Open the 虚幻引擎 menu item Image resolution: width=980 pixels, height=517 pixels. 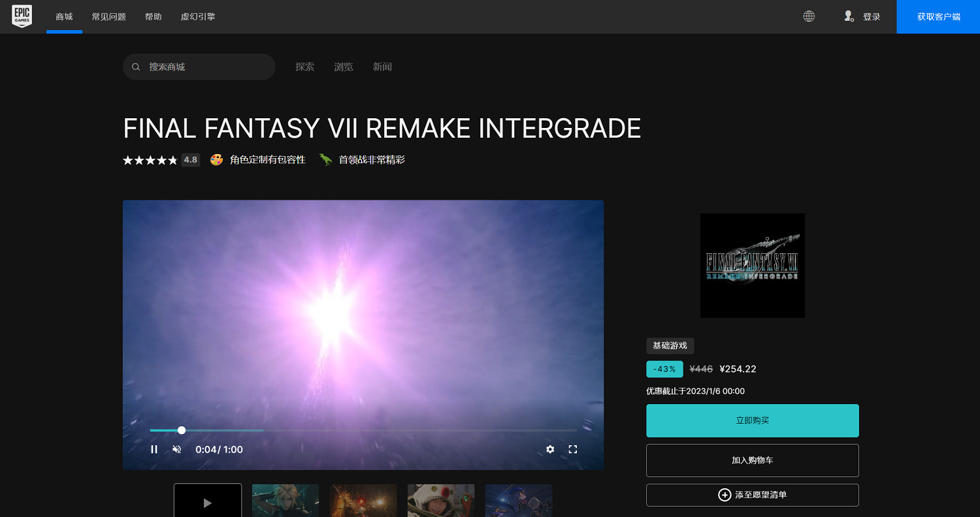(x=198, y=16)
